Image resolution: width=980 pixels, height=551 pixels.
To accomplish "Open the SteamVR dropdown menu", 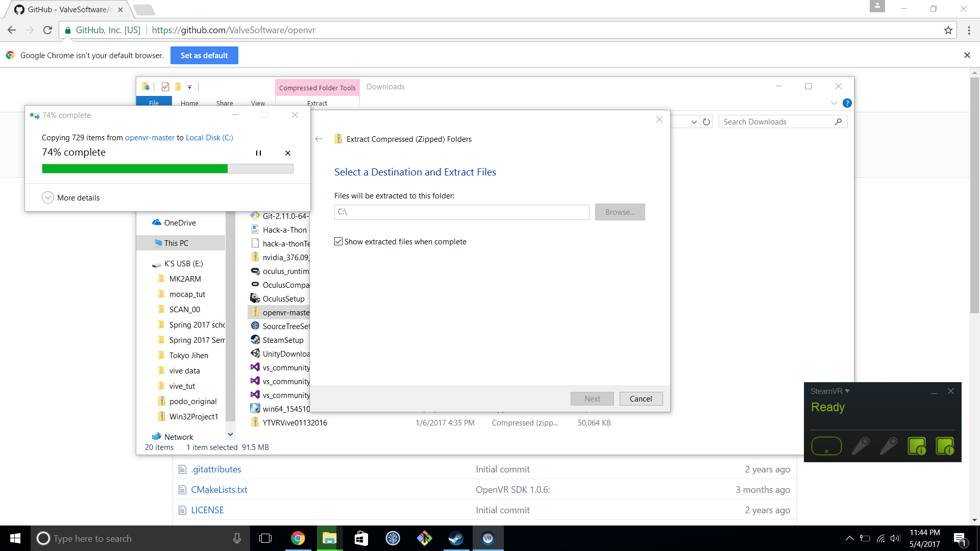I will click(x=830, y=391).
